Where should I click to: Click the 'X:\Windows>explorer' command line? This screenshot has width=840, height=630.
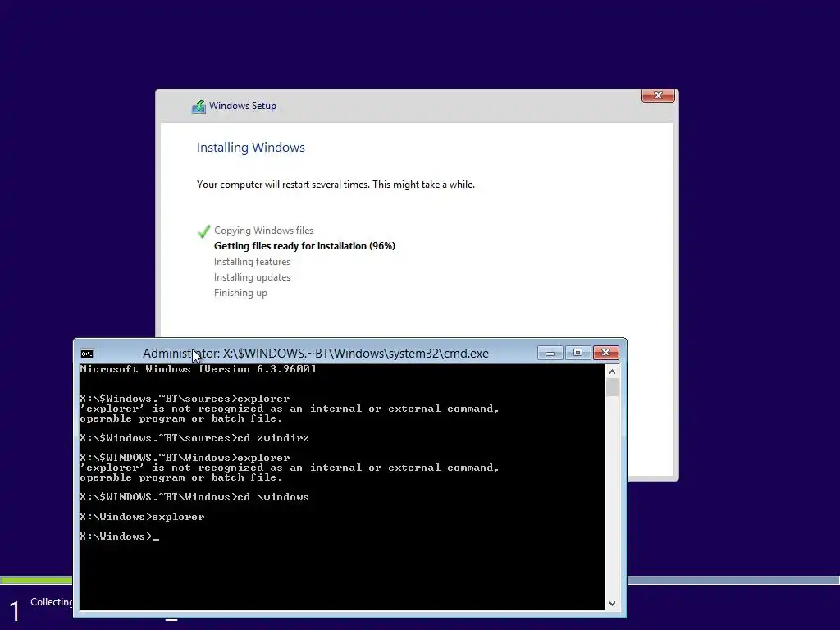(142, 517)
